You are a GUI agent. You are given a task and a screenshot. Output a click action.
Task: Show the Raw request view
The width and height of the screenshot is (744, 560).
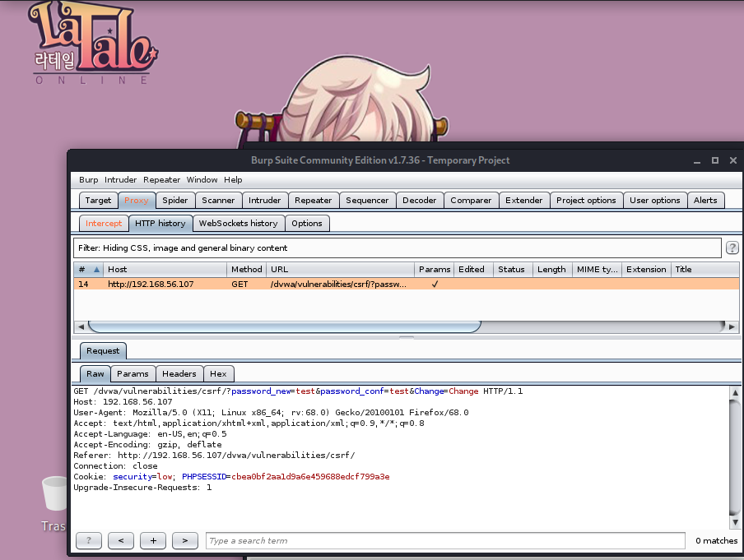tap(95, 373)
